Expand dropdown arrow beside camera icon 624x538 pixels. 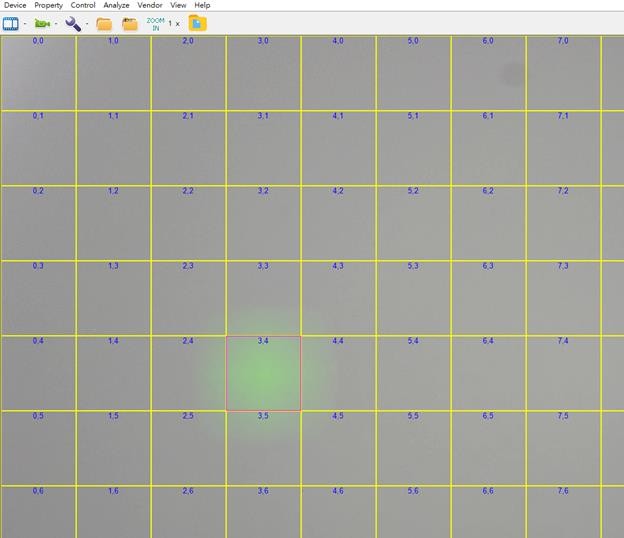56,23
